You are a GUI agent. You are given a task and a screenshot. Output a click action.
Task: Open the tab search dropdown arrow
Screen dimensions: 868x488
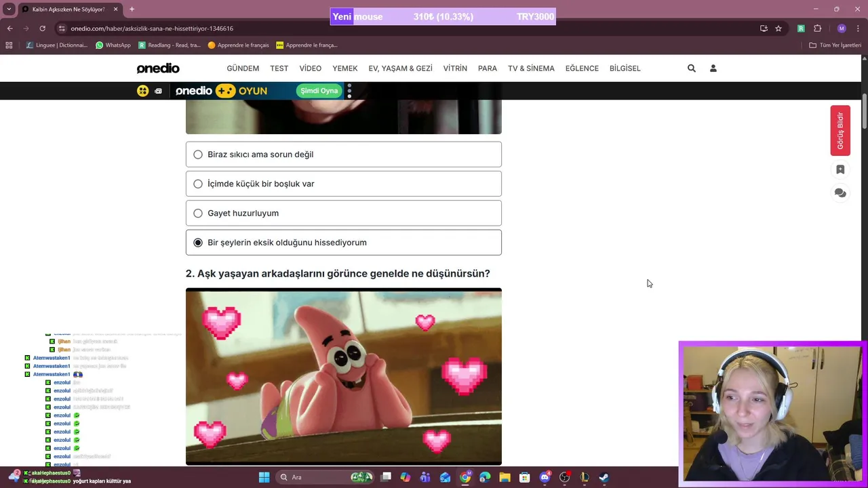(x=9, y=9)
